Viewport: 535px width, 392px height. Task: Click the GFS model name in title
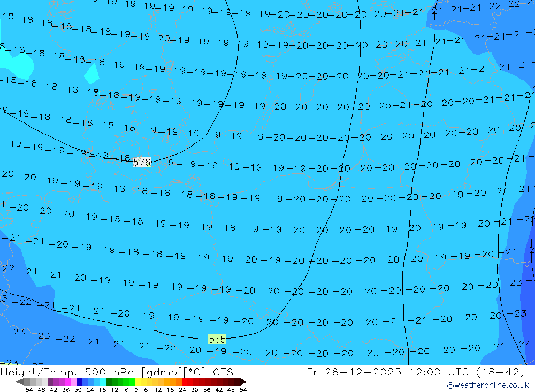point(223,372)
